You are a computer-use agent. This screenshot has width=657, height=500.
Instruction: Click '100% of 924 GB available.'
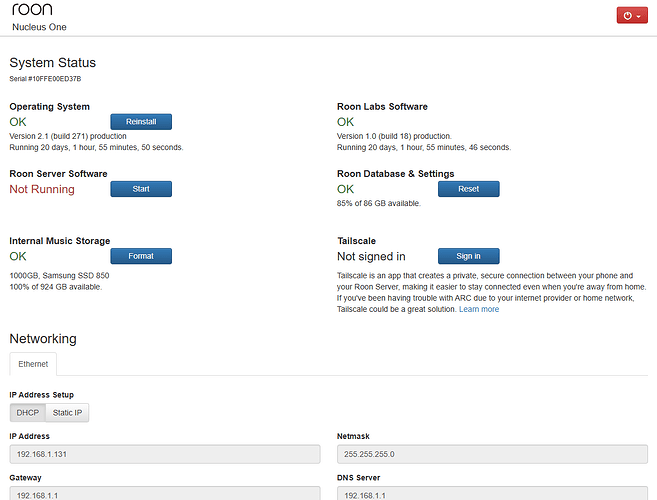click(56, 287)
